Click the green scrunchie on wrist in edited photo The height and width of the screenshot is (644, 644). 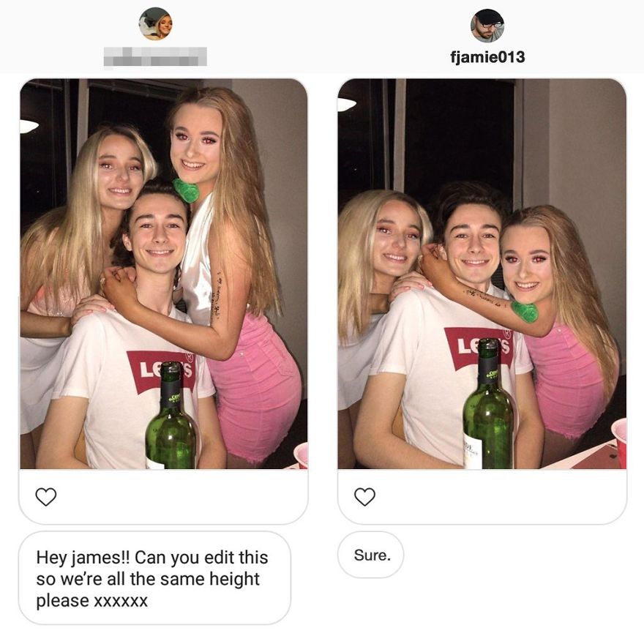click(525, 311)
